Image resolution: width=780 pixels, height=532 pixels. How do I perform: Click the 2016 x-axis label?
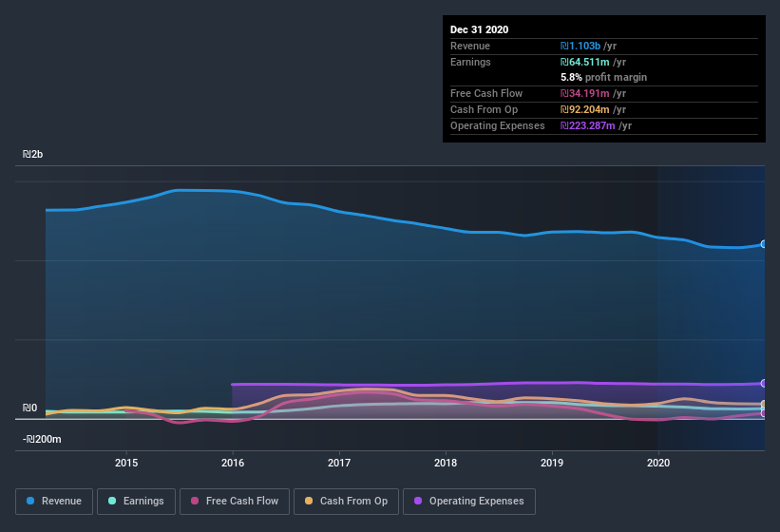(x=233, y=463)
